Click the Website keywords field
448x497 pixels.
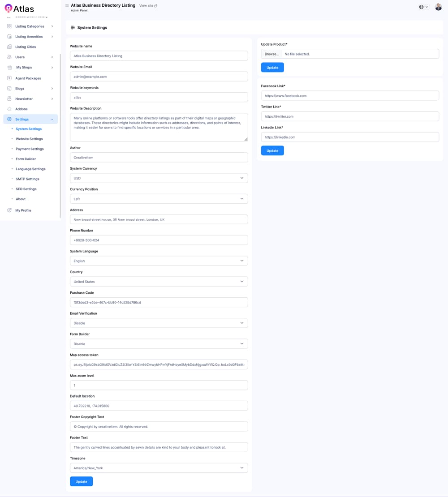[159, 97]
